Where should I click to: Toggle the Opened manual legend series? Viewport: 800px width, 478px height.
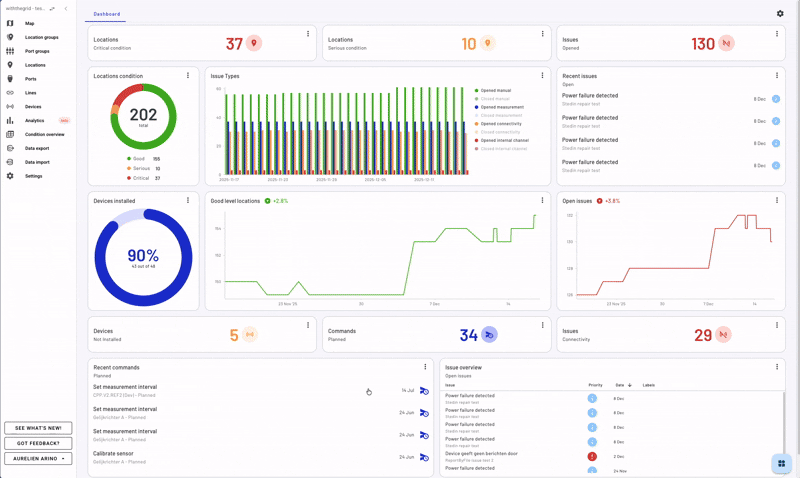coord(496,90)
